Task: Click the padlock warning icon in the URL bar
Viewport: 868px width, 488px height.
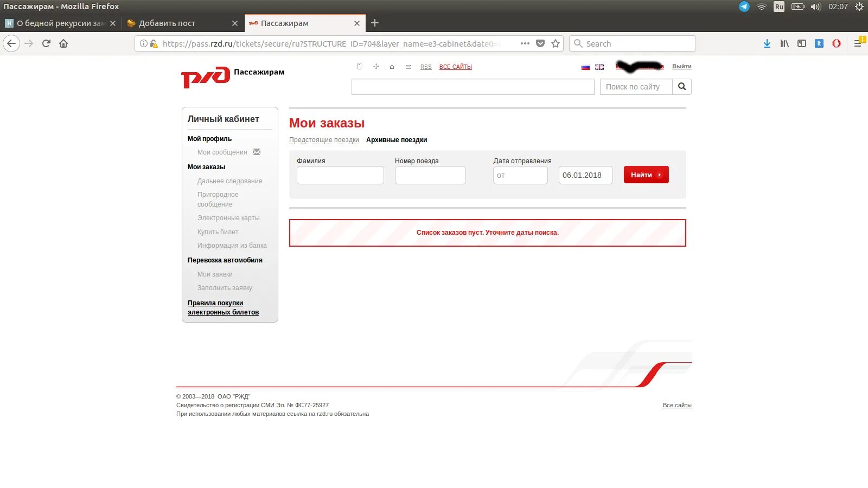Action: tap(154, 43)
